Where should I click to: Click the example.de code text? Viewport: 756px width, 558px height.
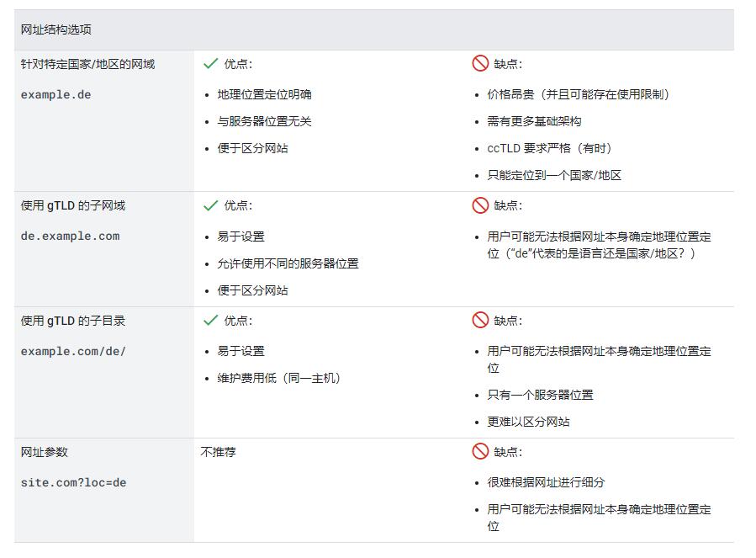pyautogui.click(x=56, y=94)
